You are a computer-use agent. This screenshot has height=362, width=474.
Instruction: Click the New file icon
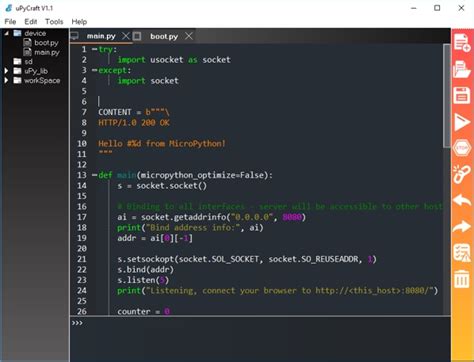(x=462, y=42)
